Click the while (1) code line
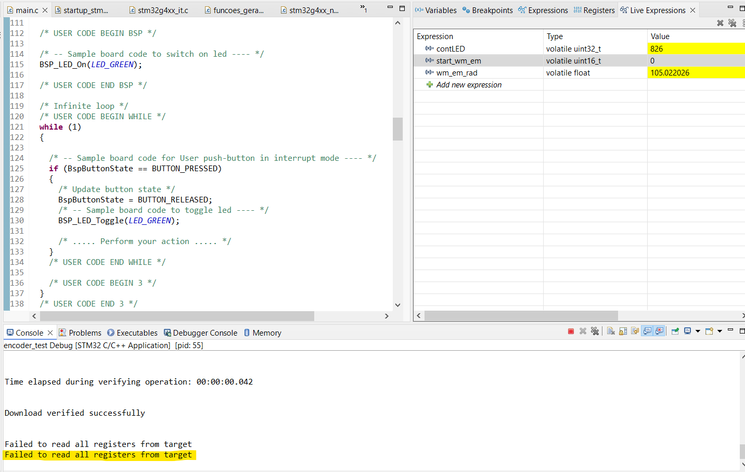This screenshot has height=472, width=745. click(60, 127)
